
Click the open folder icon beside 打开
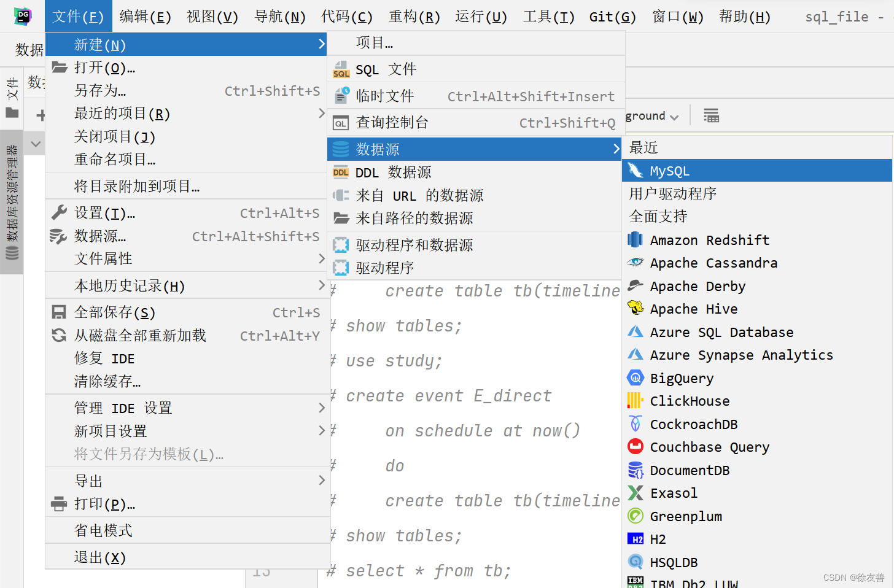click(x=59, y=68)
